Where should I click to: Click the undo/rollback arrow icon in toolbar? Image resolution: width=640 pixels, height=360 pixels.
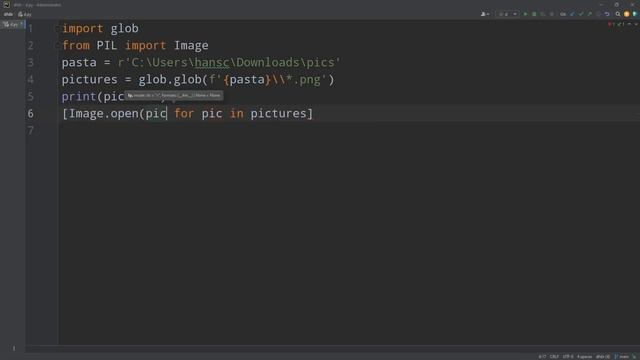(607, 14)
